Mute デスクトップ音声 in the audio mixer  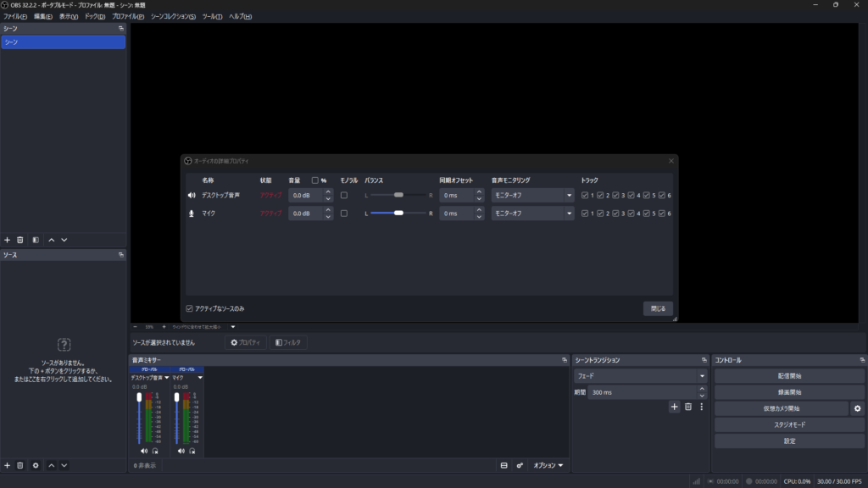coord(144,451)
